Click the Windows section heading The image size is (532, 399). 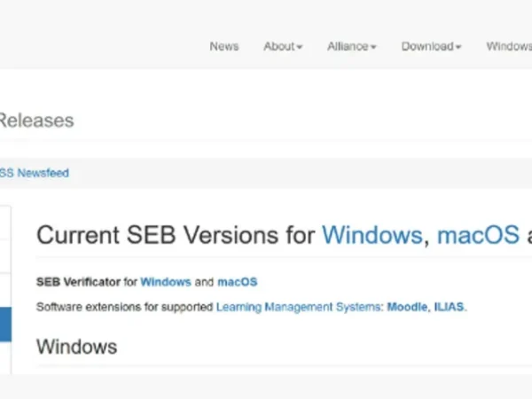(76, 347)
